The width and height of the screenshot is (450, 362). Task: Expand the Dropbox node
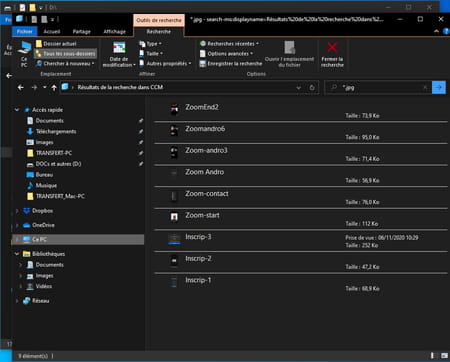point(17,211)
